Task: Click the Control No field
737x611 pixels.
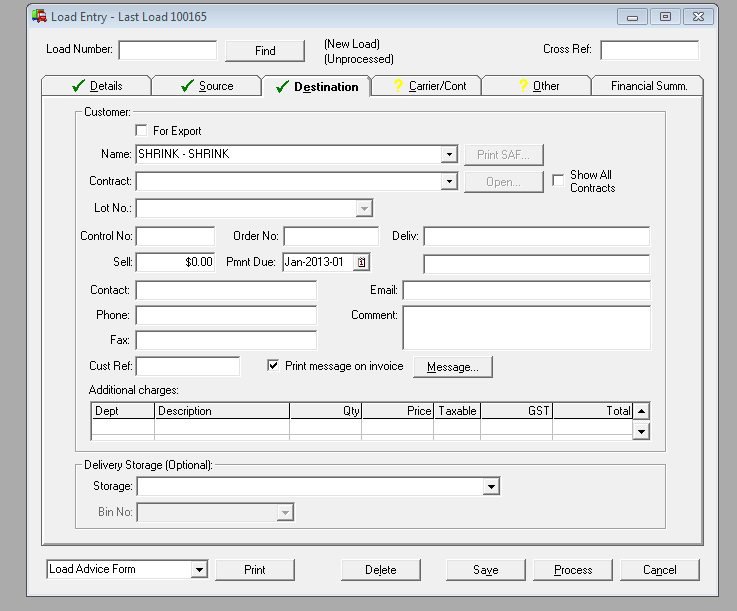Action: (x=175, y=236)
